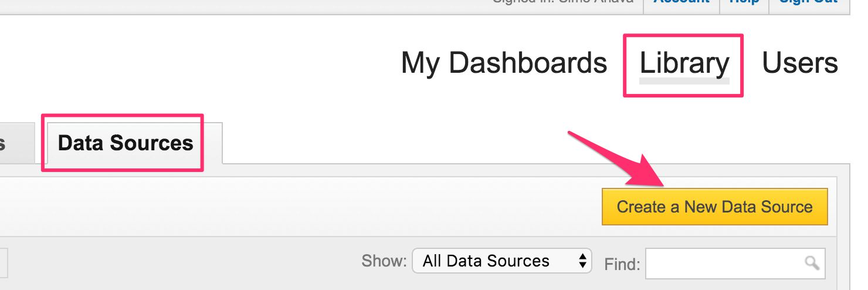868x290 pixels.
Task: Go to My Dashboards
Action: 504,63
